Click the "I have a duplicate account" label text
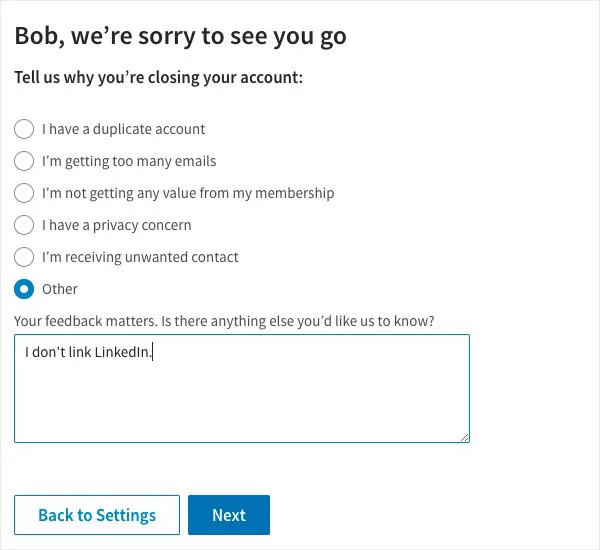The height and width of the screenshot is (550, 600). pyautogui.click(x=123, y=129)
